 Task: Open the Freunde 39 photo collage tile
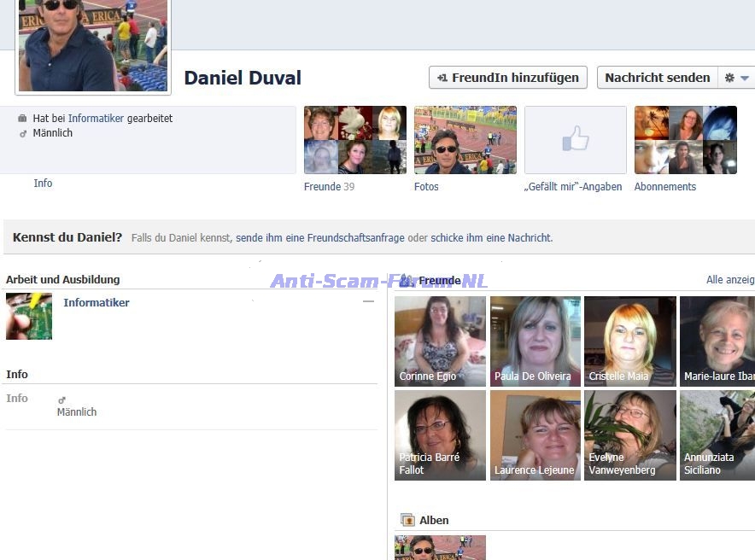pyautogui.click(x=354, y=140)
